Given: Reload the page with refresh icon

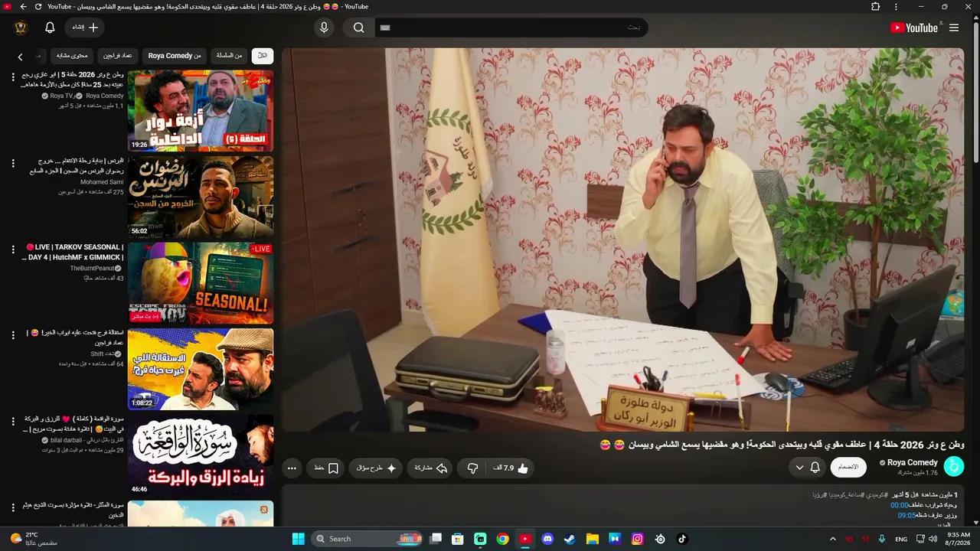Looking at the screenshot, I should (38, 7).
